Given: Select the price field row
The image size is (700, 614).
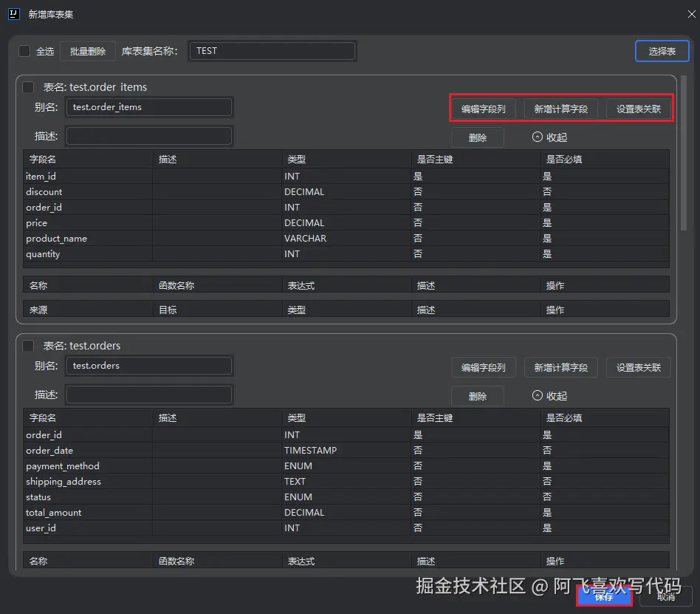Looking at the screenshot, I should pyautogui.click(x=346, y=222).
